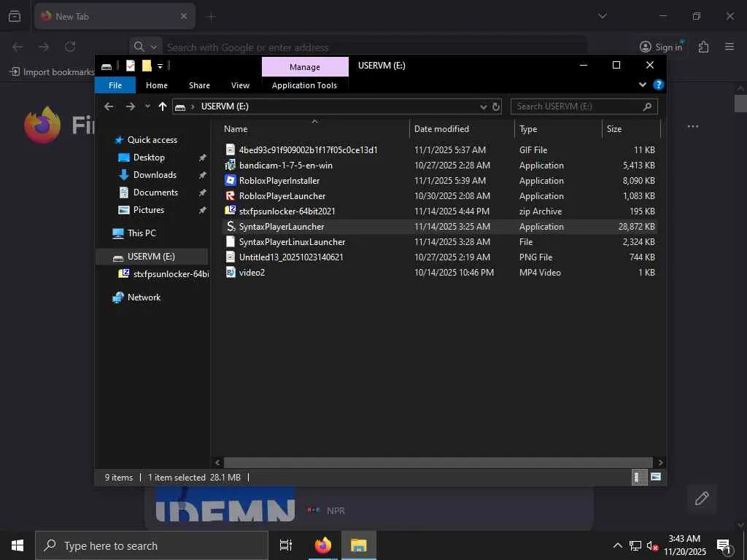Switch to the Home ribbon tab
Viewport: 747px width, 560px height.
(x=157, y=85)
